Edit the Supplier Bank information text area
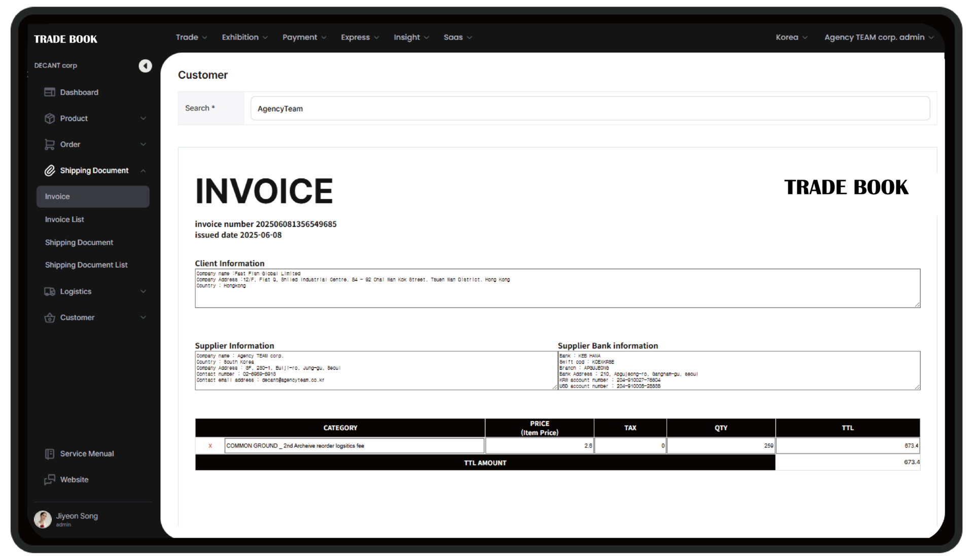This screenshot has height=560, width=974. 739,371
